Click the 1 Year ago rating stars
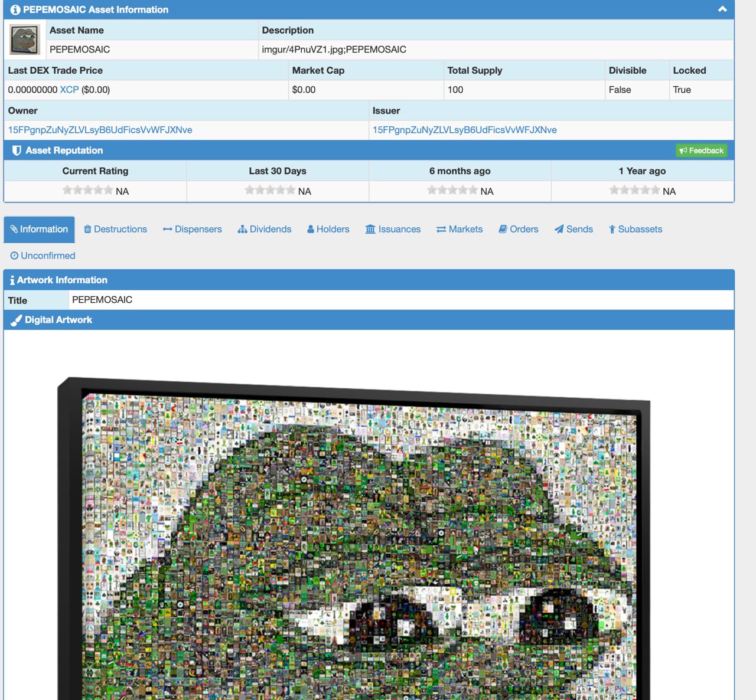Viewport: 756px width, 700px height. point(635,190)
